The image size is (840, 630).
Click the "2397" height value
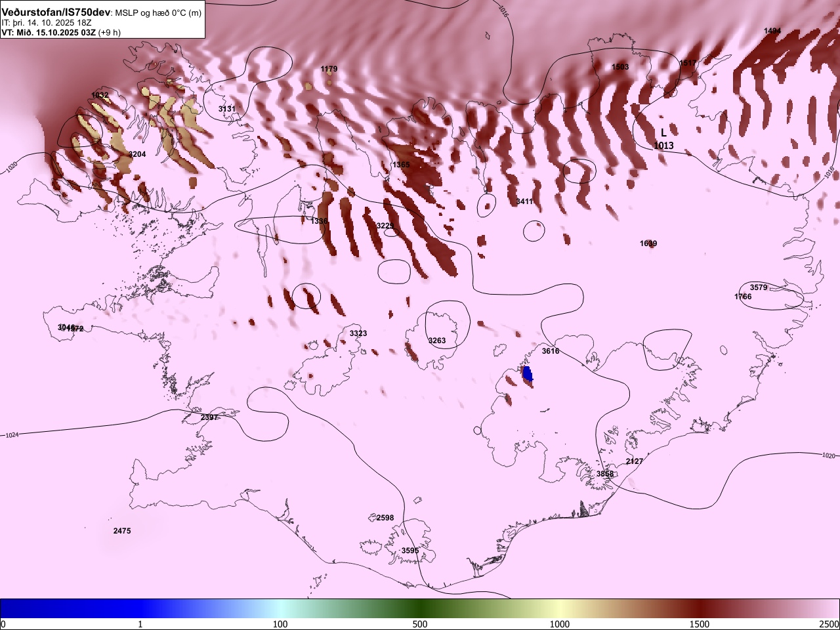[209, 417]
